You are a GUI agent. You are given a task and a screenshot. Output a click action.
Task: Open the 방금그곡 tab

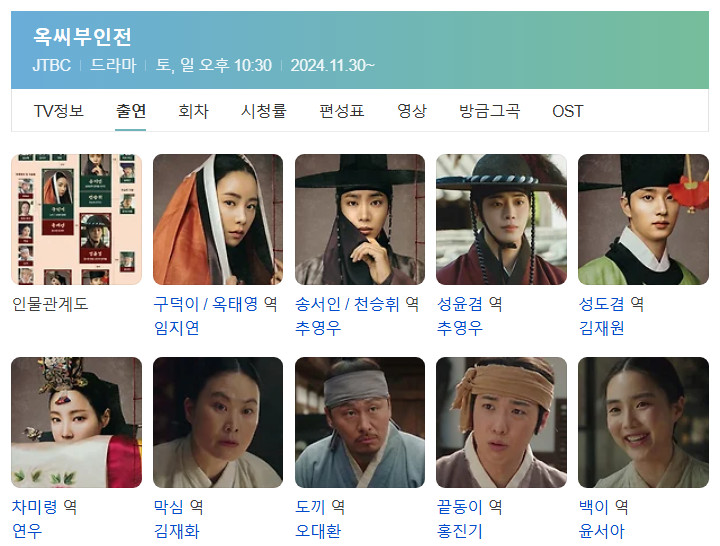point(489,111)
